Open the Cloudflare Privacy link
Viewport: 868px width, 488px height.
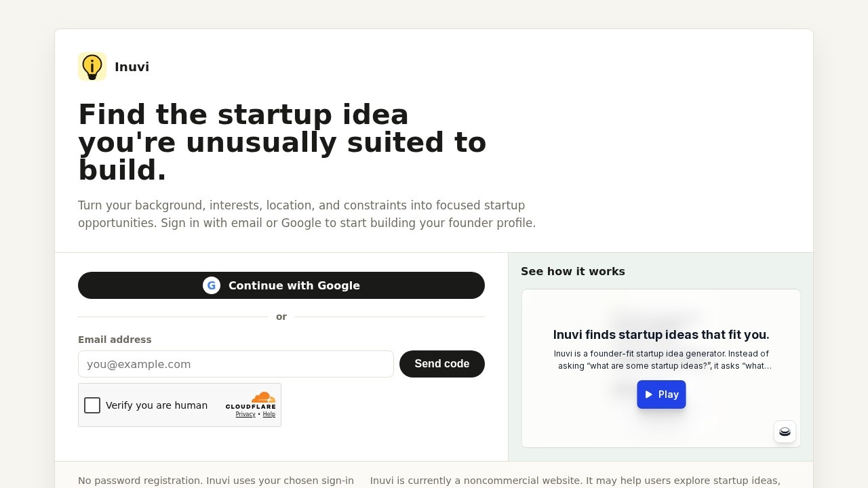point(245,414)
